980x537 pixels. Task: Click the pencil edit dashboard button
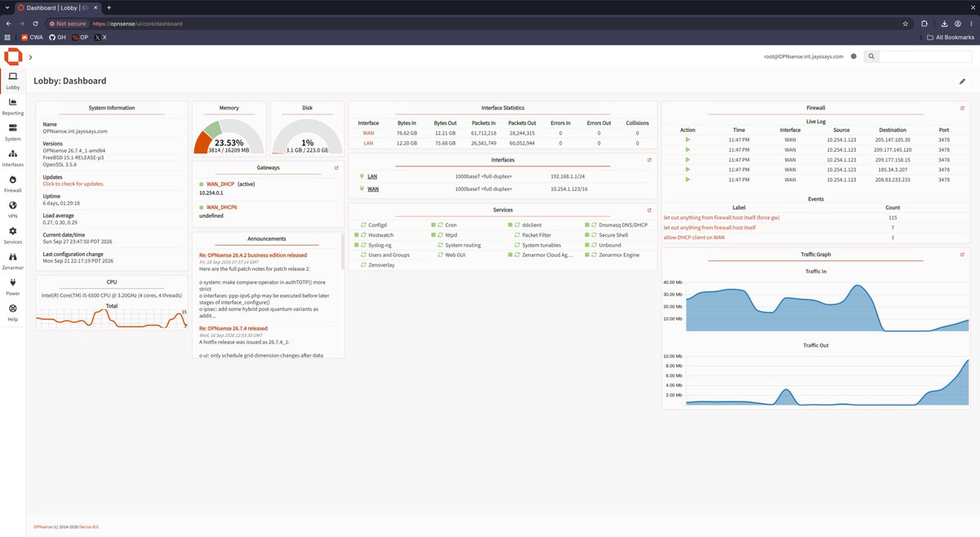click(962, 81)
